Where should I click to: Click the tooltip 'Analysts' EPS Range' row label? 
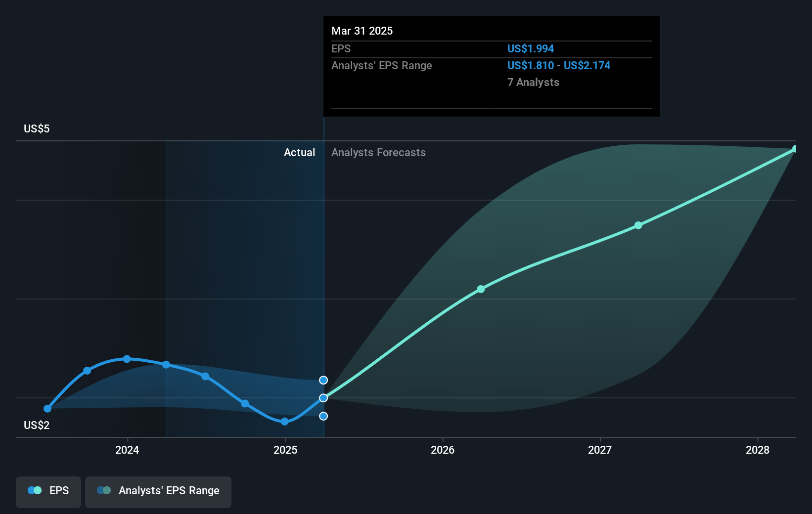pos(382,66)
